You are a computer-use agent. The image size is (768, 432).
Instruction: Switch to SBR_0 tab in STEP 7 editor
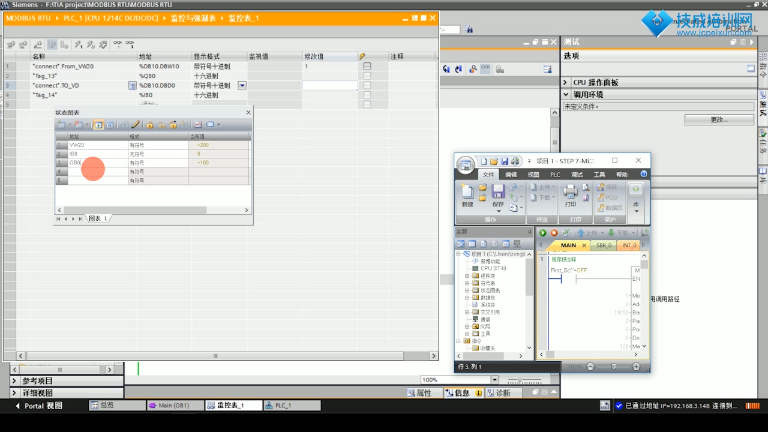pos(604,245)
